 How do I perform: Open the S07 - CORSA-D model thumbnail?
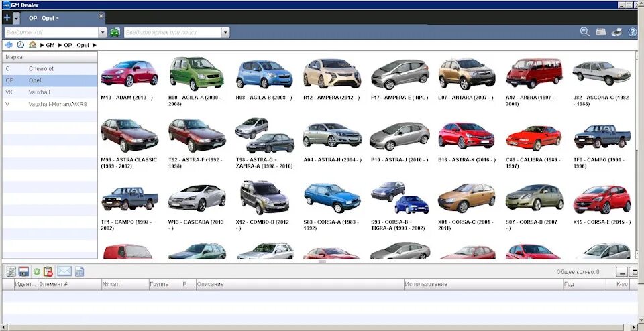tap(535, 198)
